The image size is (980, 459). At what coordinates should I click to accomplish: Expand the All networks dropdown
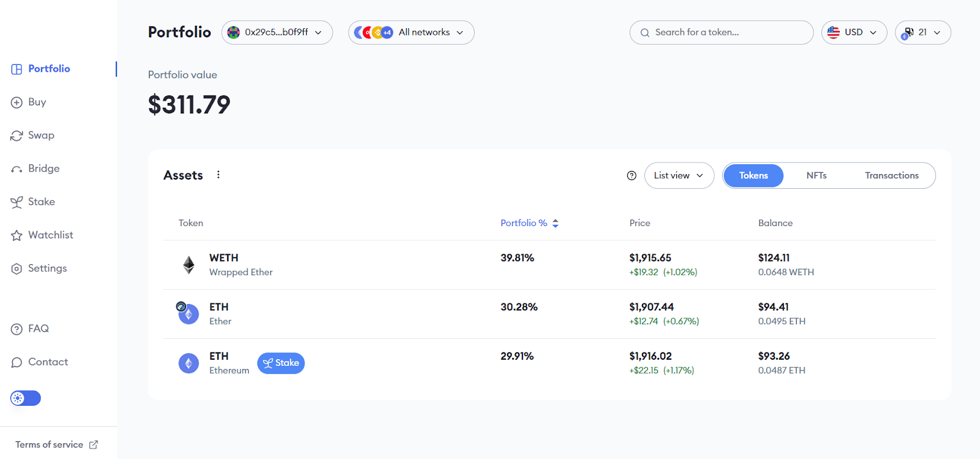click(x=411, y=32)
